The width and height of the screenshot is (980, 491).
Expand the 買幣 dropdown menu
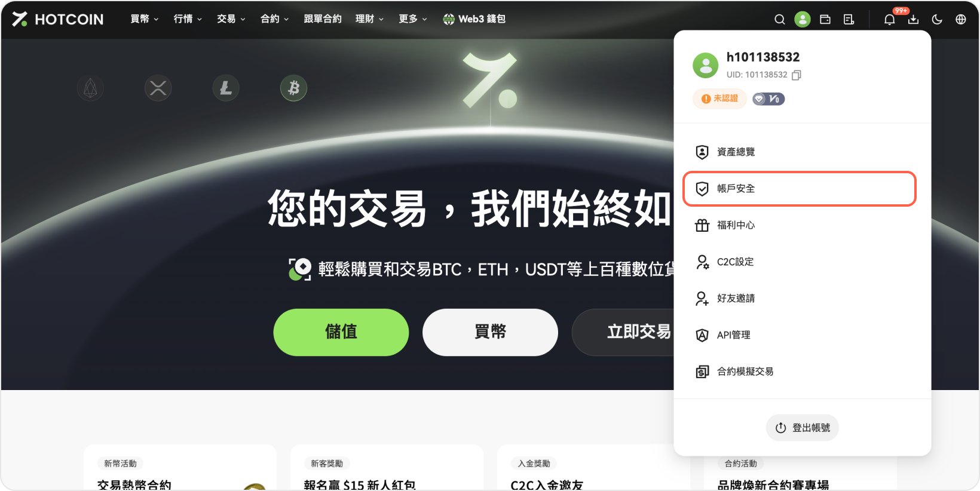pos(145,19)
